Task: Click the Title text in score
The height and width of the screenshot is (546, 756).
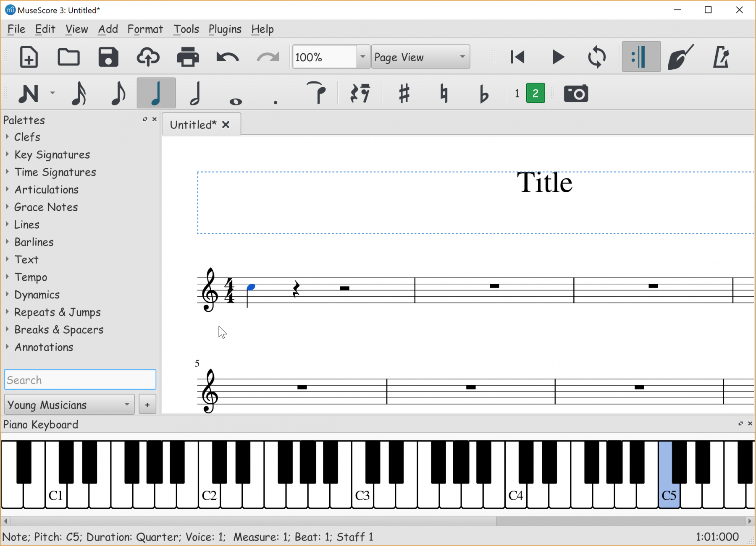Action: click(544, 183)
